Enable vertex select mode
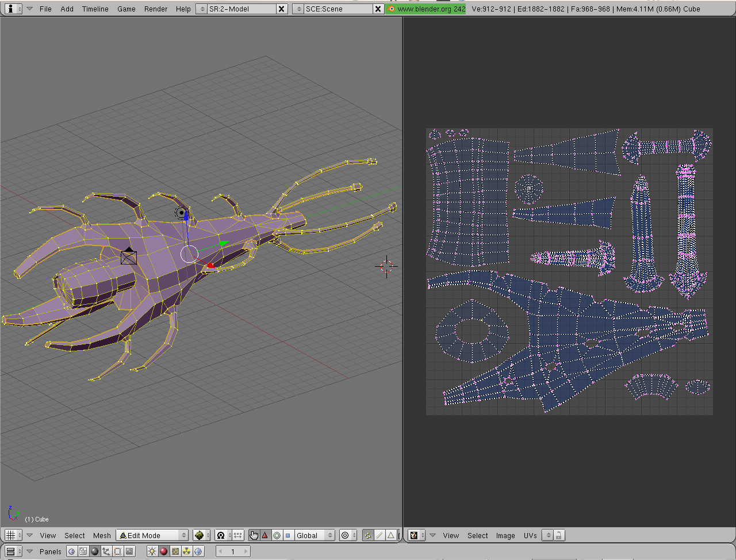 [x=368, y=535]
